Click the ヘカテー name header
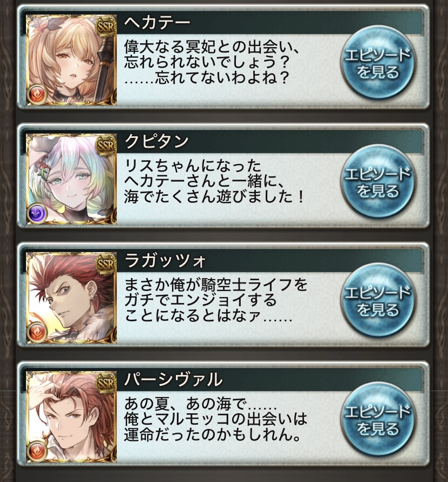The height and width of the screenshot is (482, 448). click(x=157, y=23)
